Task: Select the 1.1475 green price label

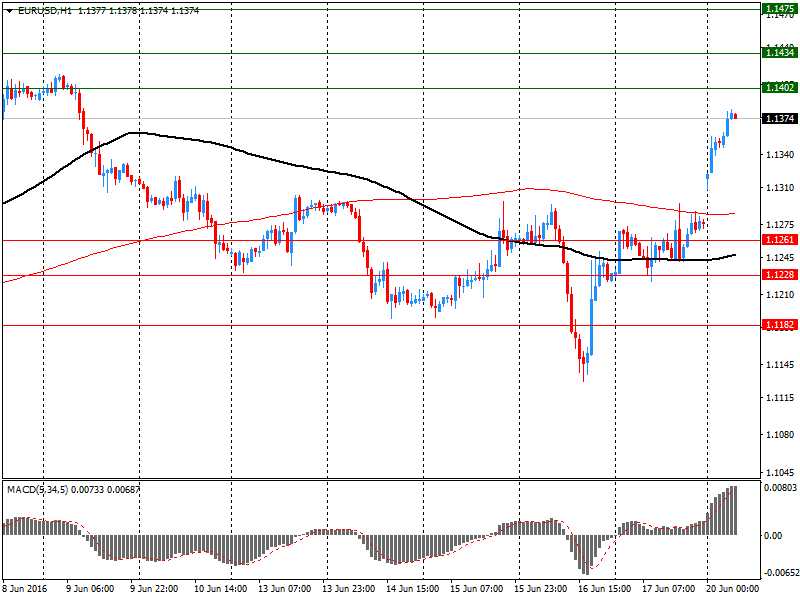Action: pos(780,9)
